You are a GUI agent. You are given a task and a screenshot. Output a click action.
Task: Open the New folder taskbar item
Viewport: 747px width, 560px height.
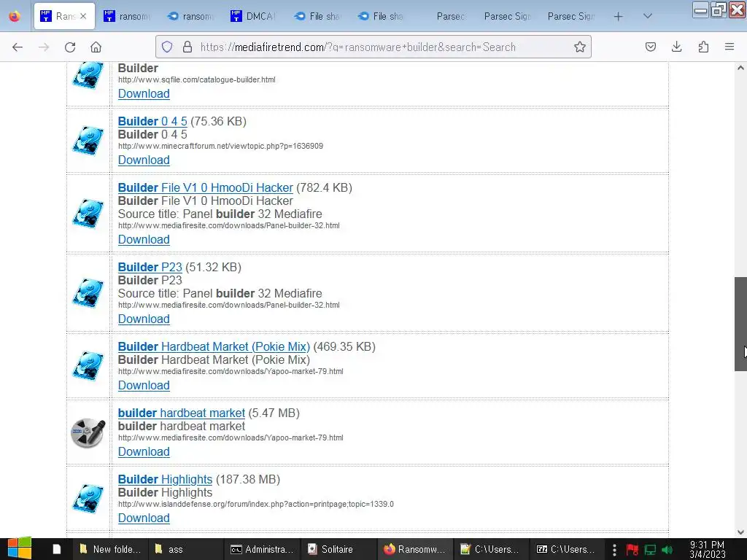111,549
